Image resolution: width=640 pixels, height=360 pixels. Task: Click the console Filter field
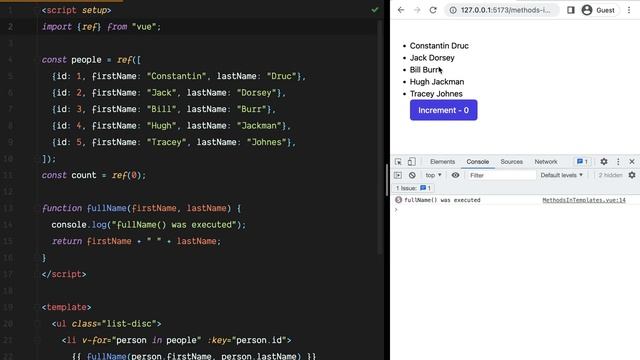click(501, 175)
